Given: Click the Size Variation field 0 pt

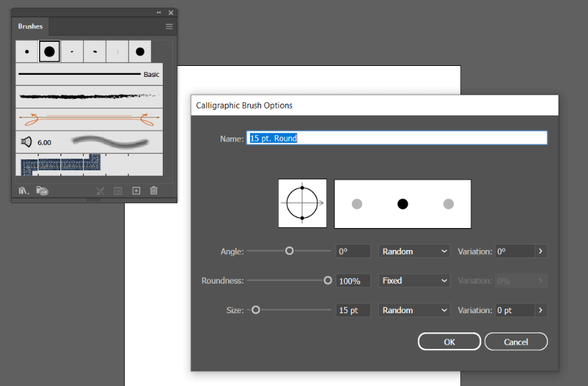Looking at the screenshot, I should [x=515, y=310].
